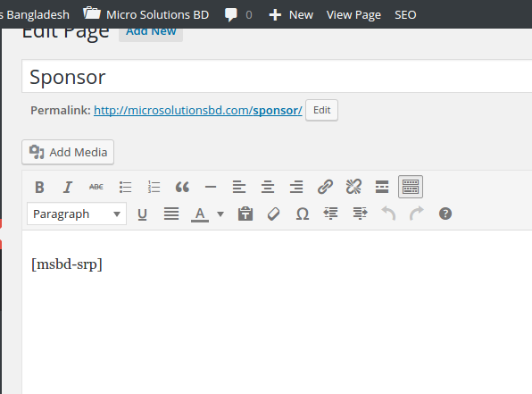Clear formatting with the eraser icon

(x=273, y=214)
